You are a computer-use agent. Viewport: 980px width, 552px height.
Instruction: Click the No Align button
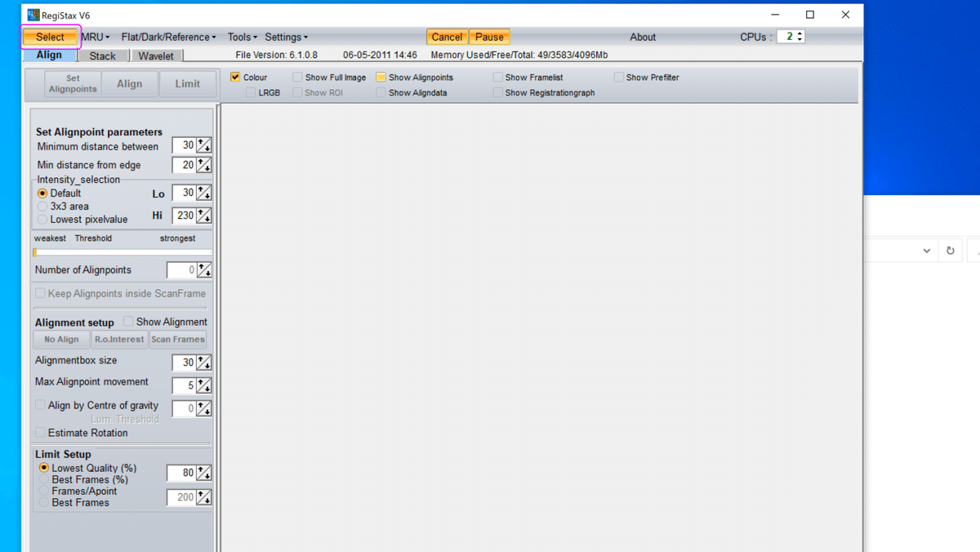coord(61,339)
